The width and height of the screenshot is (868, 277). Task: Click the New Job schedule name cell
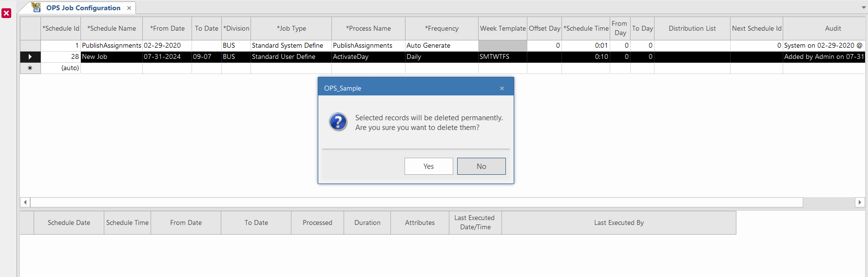point(112,56)
